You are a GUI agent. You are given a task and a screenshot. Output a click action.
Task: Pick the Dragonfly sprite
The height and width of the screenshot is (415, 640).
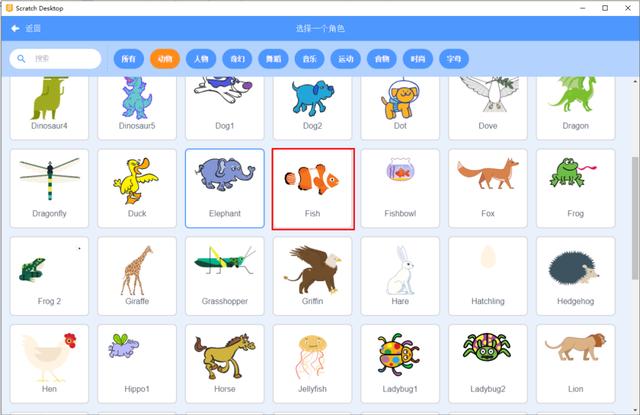(49, 188)
